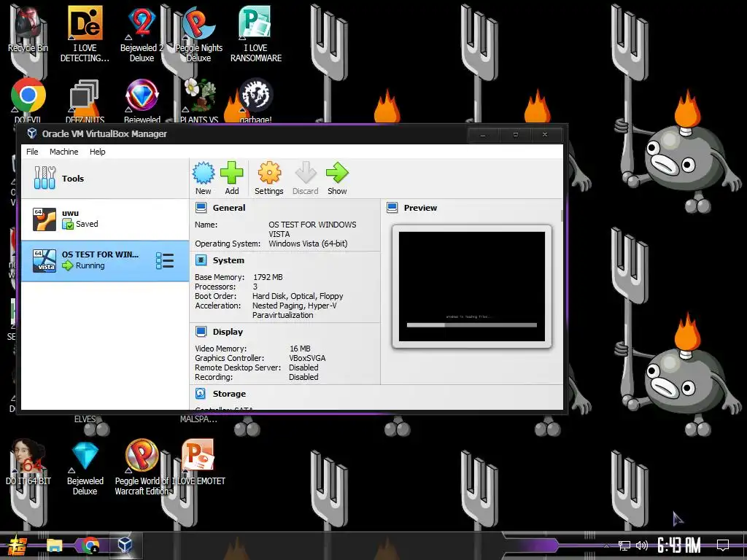
Task: Click the Preview section icon
Action: (x=392, y=208)
